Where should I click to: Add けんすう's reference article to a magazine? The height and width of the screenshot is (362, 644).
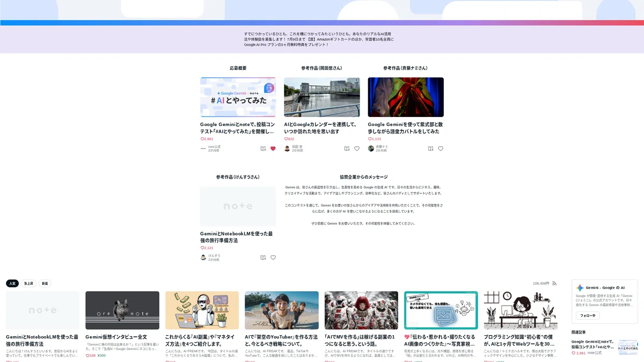pos(263,257)
